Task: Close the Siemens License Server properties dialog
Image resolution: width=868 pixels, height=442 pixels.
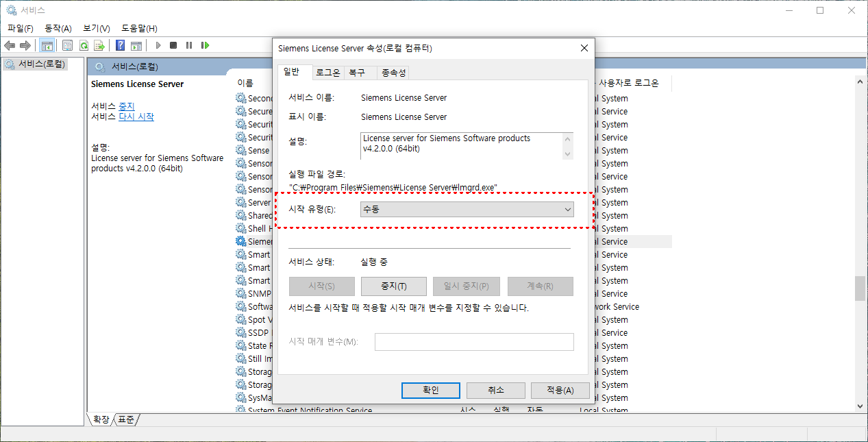Action: tap(584, 48)
